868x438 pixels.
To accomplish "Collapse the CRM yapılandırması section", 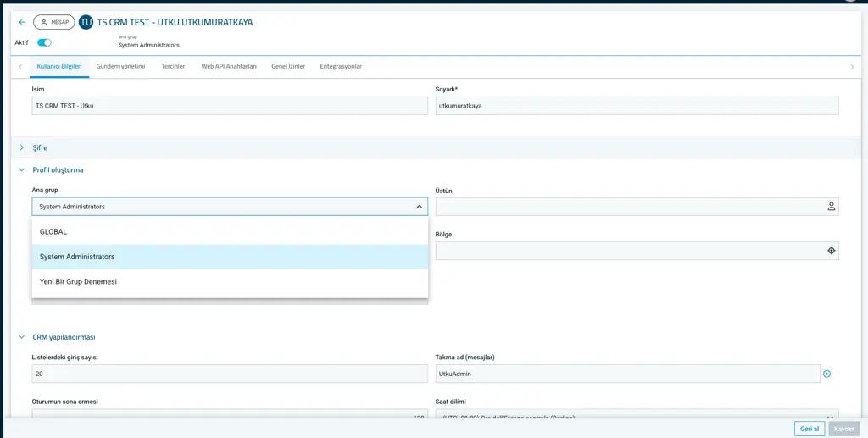I will point(22,337).
